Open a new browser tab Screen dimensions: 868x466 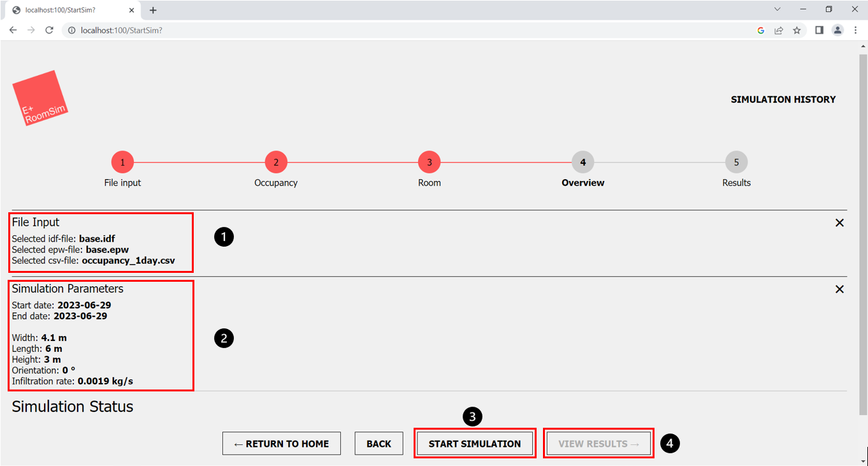(153, 10)
